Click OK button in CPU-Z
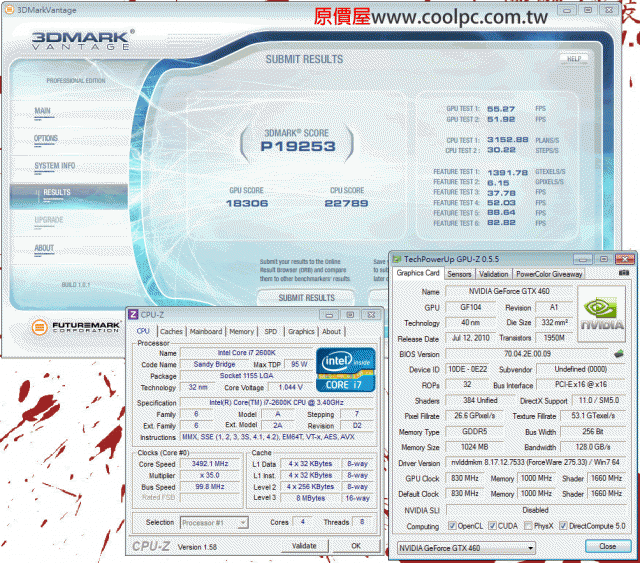The image size is (640, 563). pyautogui.click(x=356, y=546)
